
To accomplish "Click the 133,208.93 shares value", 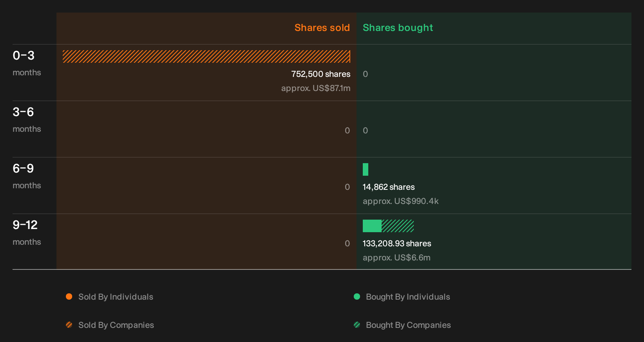I will click(x=397, y=244).
